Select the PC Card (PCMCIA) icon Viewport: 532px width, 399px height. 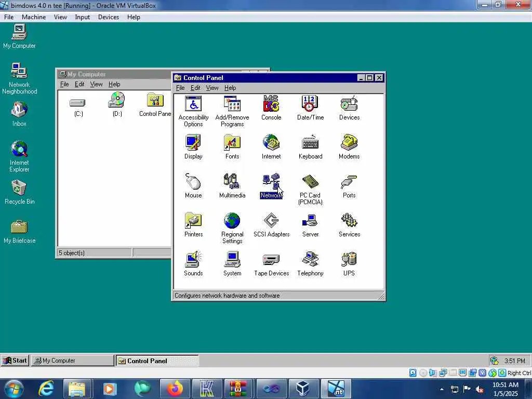pyautogui.click(x=310, y=189)
